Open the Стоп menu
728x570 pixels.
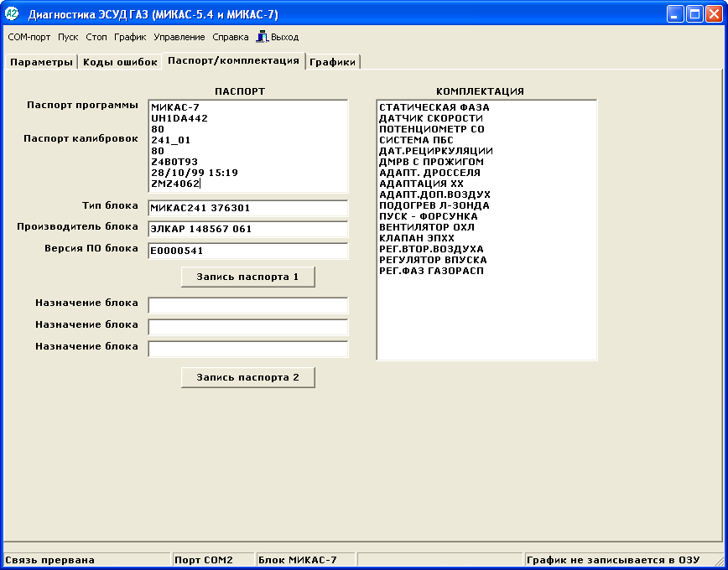(x=96, y=37)
